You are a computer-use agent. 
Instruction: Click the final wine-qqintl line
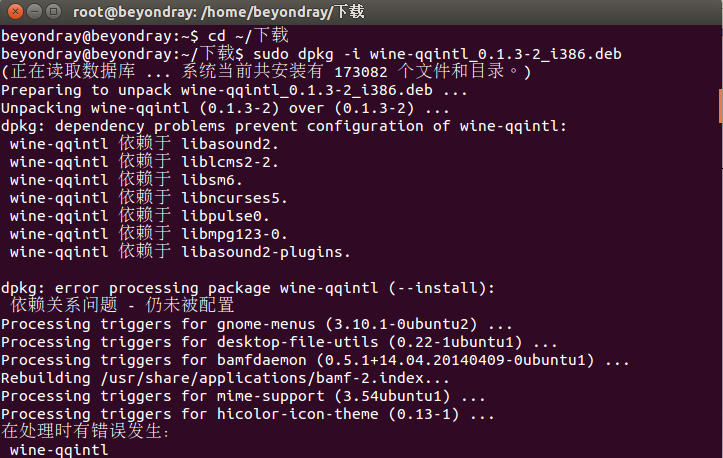click(x=59, y=450)
